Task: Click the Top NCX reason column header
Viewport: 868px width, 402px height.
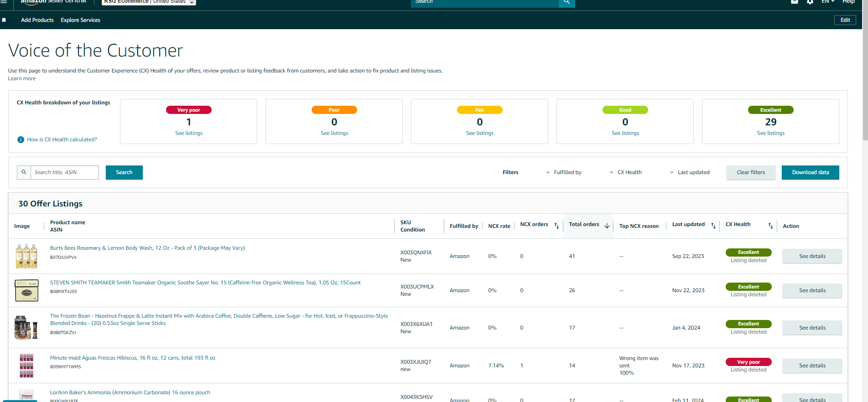Action: tap(639, 226)
